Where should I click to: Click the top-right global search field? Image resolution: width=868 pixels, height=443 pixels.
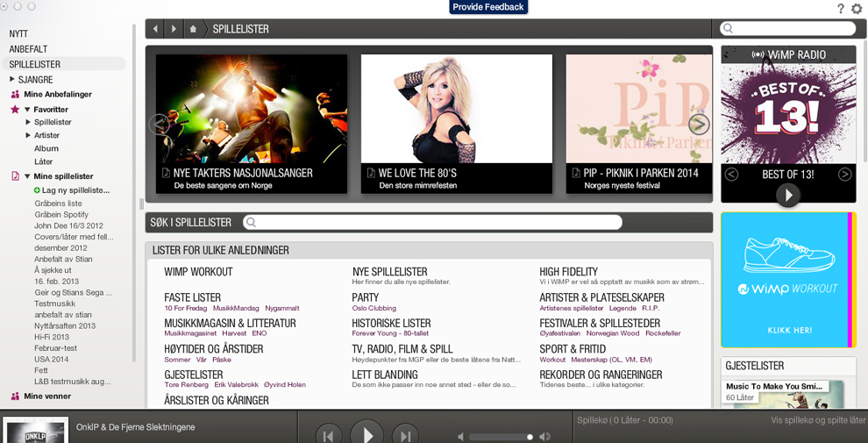point(787,28)
